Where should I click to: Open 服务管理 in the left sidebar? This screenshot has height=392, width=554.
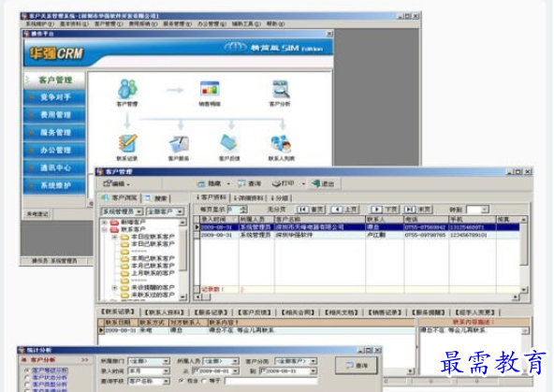[x=54, y=133]
